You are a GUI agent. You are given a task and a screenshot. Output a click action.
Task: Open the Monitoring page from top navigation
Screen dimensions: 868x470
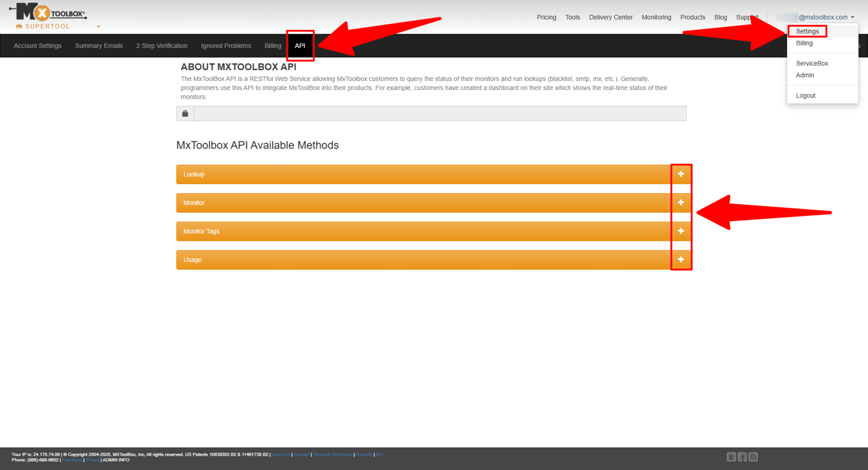(x=656, y=17)
